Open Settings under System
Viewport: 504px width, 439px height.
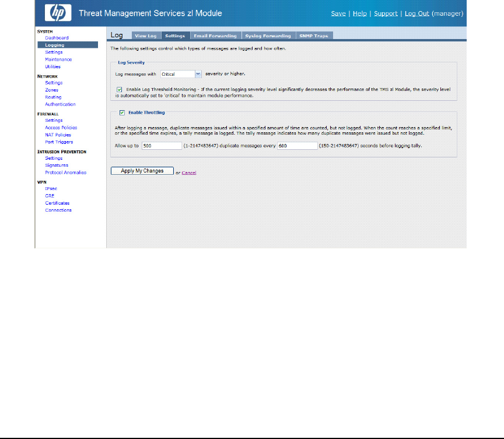pyautogui.click(x=54, y=52)
